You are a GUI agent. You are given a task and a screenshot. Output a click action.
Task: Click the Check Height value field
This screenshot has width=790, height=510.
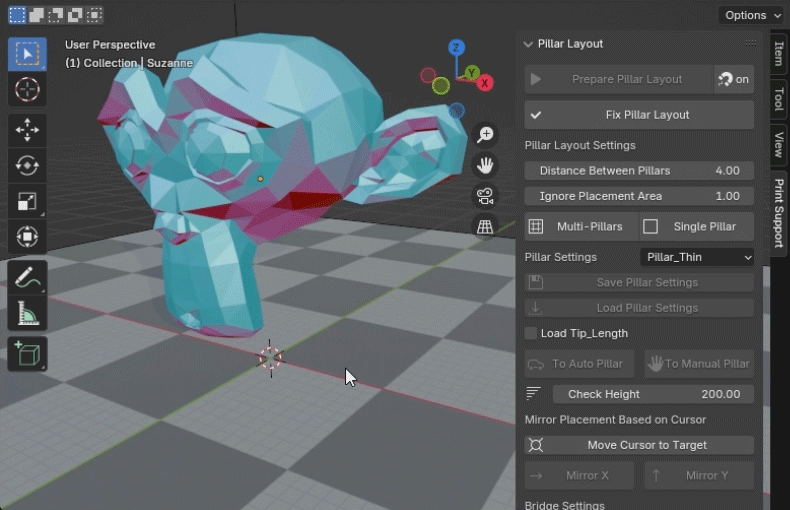point(653,394)
